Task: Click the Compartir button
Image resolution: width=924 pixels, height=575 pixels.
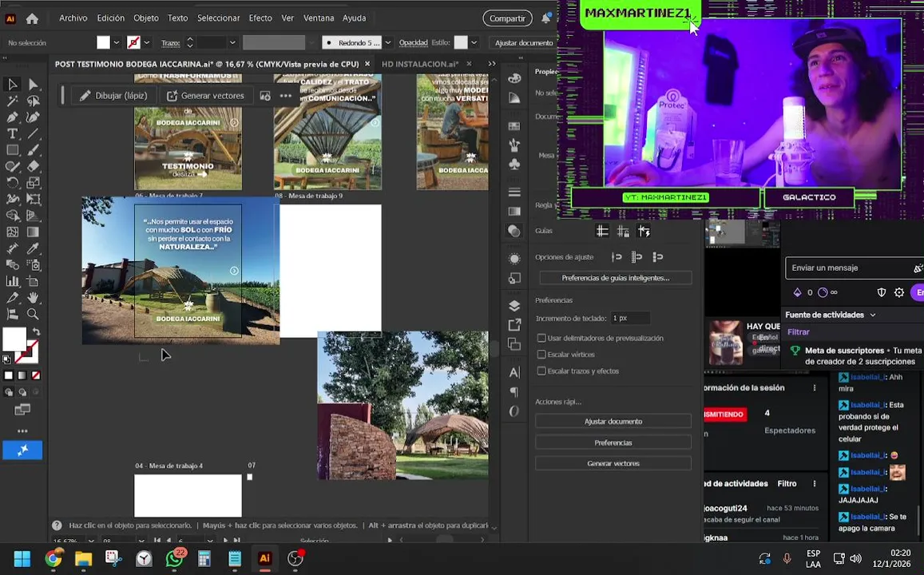Action: click(507, 18)
